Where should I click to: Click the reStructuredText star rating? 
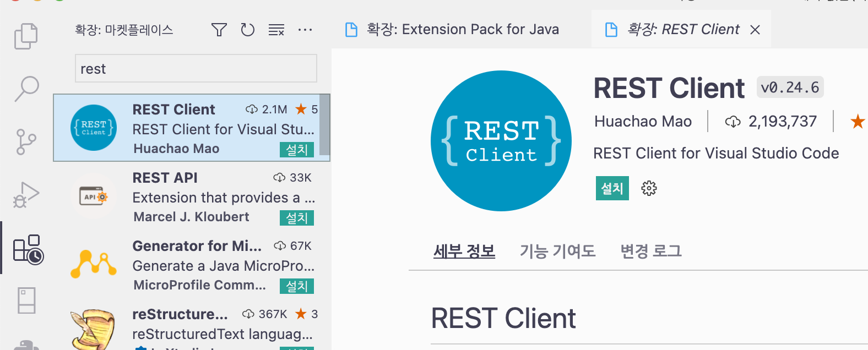(x=307, y=314)
